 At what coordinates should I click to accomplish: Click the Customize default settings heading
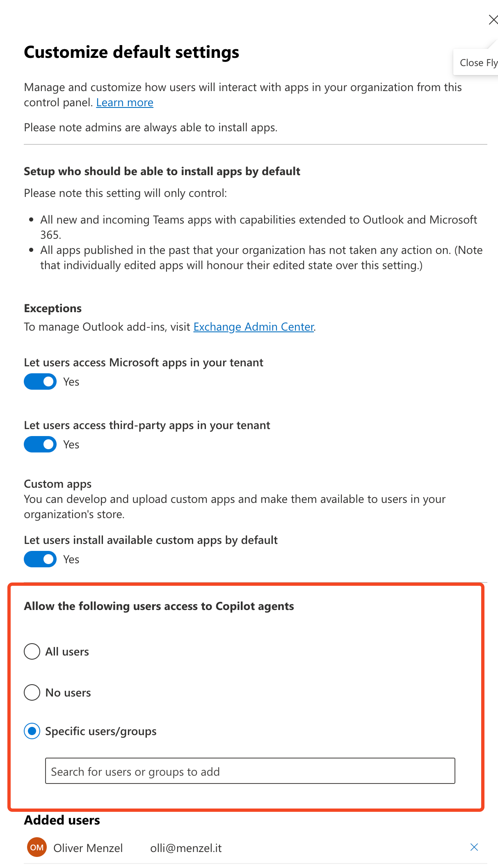132,52
